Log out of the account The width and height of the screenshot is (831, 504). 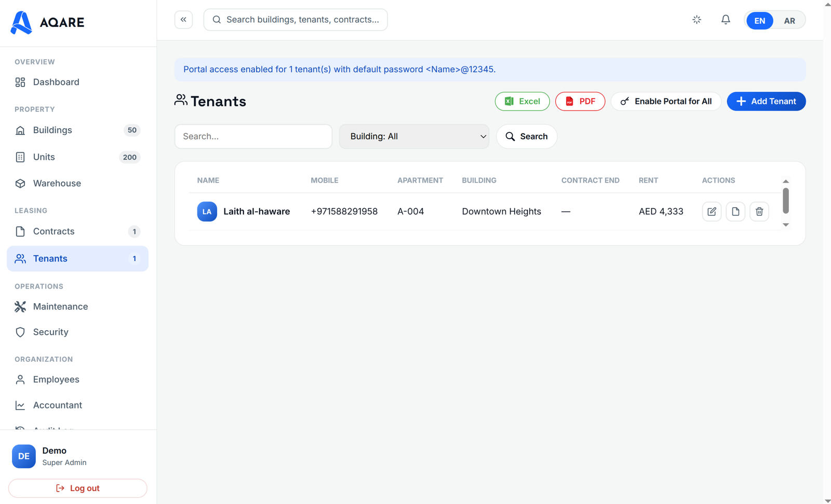click(77, 488)
